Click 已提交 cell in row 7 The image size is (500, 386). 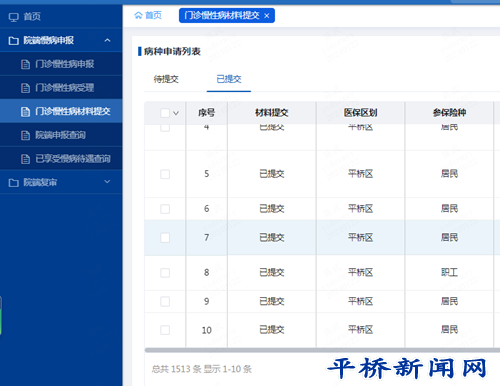pos(272,237)
